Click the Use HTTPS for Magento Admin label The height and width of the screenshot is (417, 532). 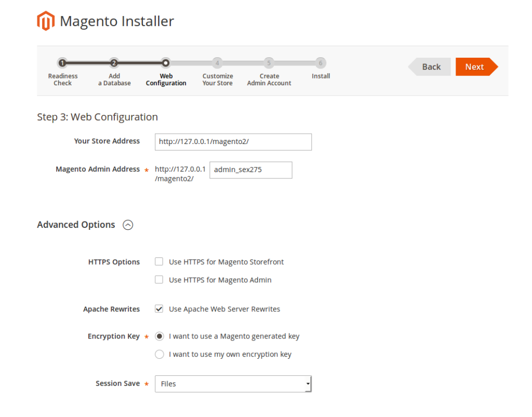pos(220,280)
